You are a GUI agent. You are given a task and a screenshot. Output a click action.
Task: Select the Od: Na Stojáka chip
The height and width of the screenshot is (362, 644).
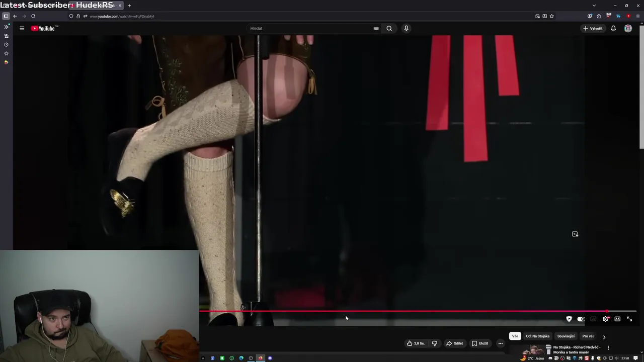coord(537,336)
